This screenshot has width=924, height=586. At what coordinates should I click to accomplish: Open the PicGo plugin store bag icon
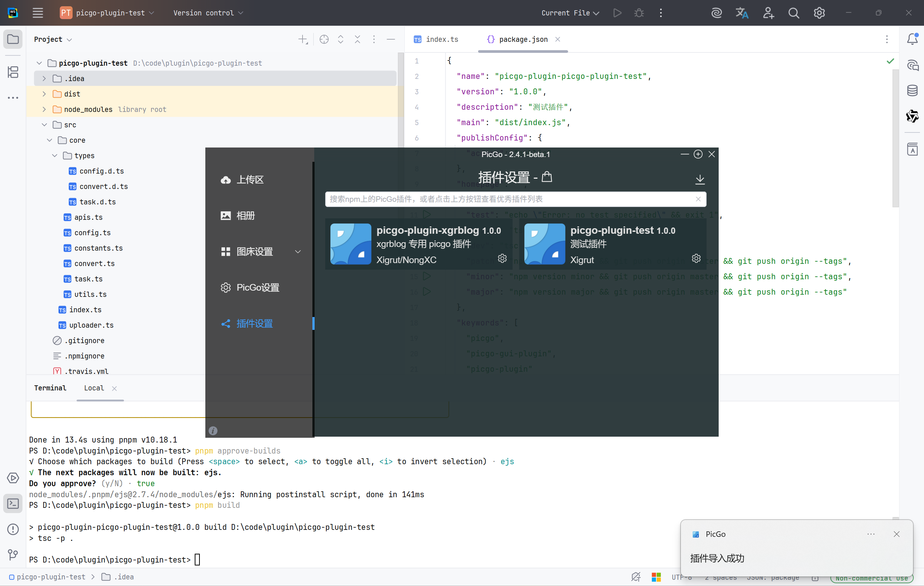547,177
